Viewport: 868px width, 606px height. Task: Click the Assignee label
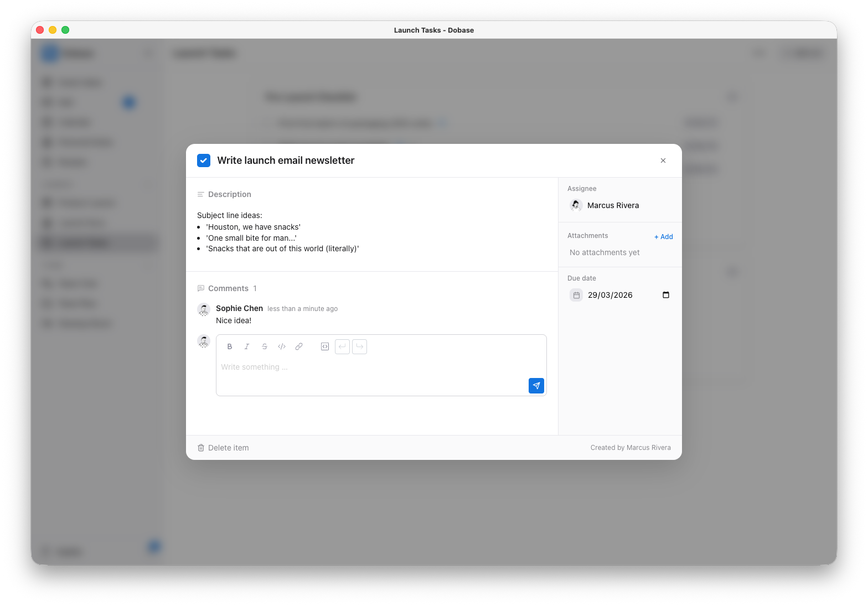click(582, 189)
